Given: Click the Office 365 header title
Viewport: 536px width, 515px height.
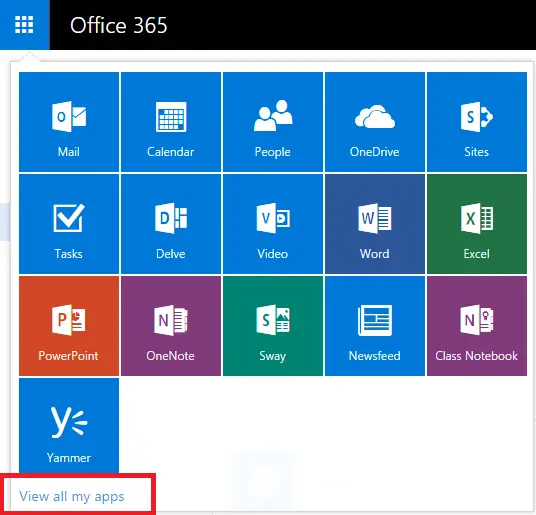Looking at the screenshot, I should [x=119, y=25].
